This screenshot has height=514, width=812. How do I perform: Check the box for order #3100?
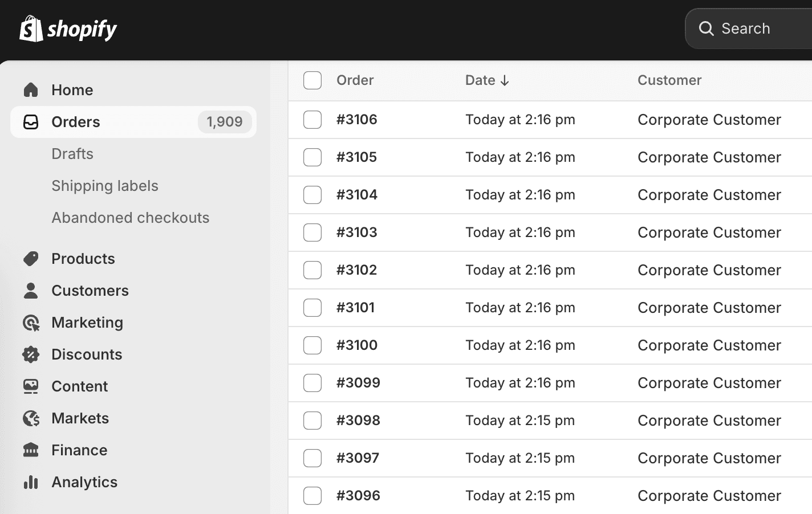(312, 345)
